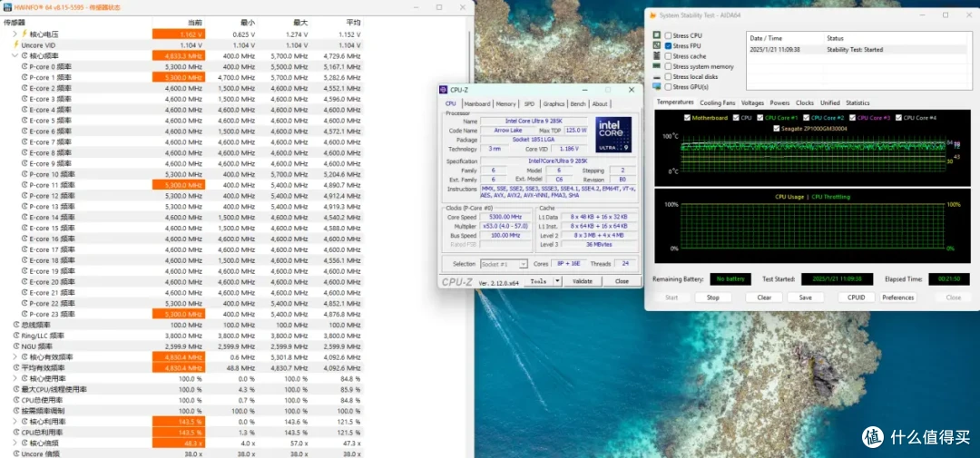This screenshot has height=458, width=980.
Task: Enable the Stress system memory checkbox
Action: point(669,66)
